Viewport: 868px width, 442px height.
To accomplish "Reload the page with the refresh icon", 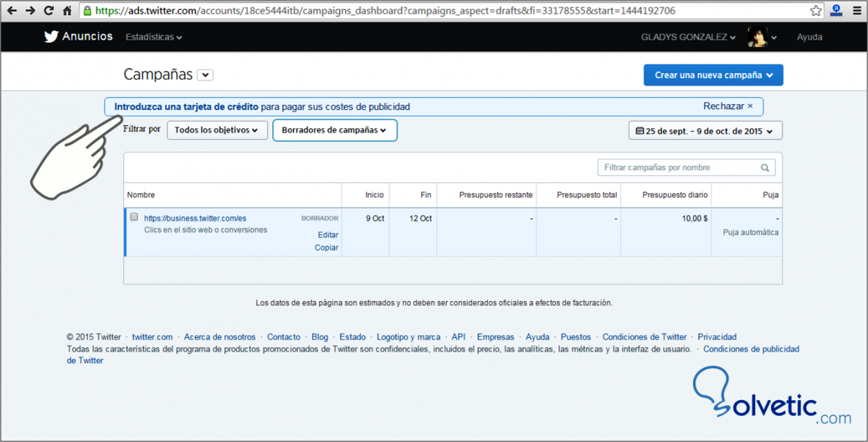I will 48,11.
